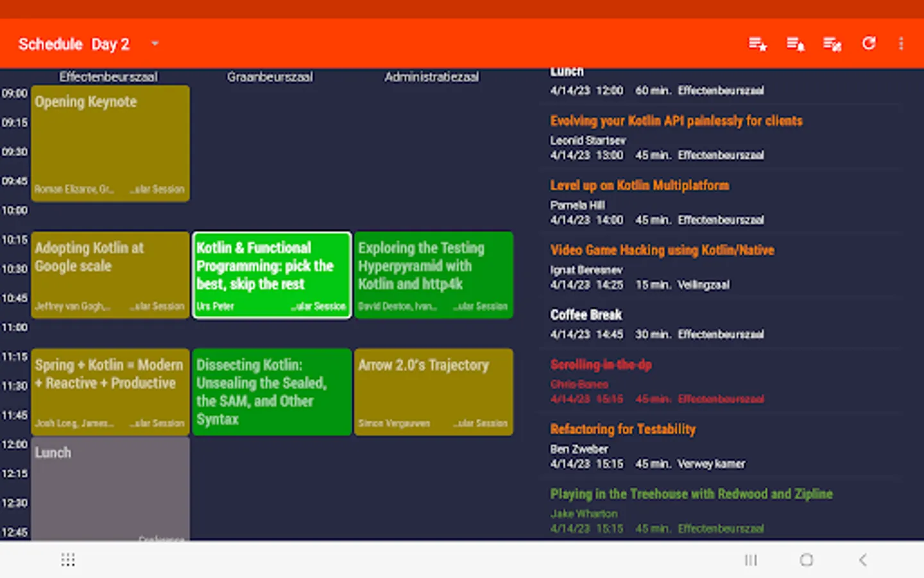Refresh the schedule
The image size is (924, 578).
point(869,43)
